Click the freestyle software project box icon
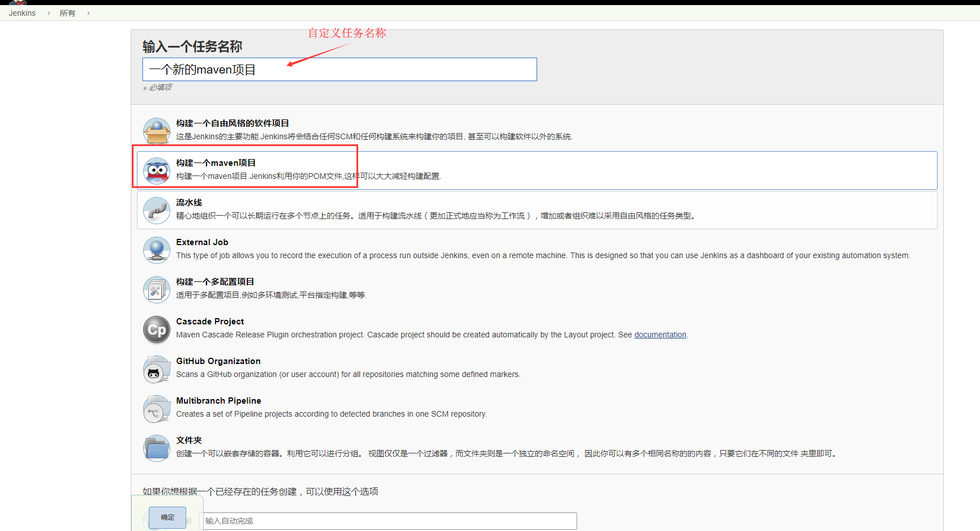The height and width of the screenshot is (531, 980). pyautogui.click(x=157, y=131)
